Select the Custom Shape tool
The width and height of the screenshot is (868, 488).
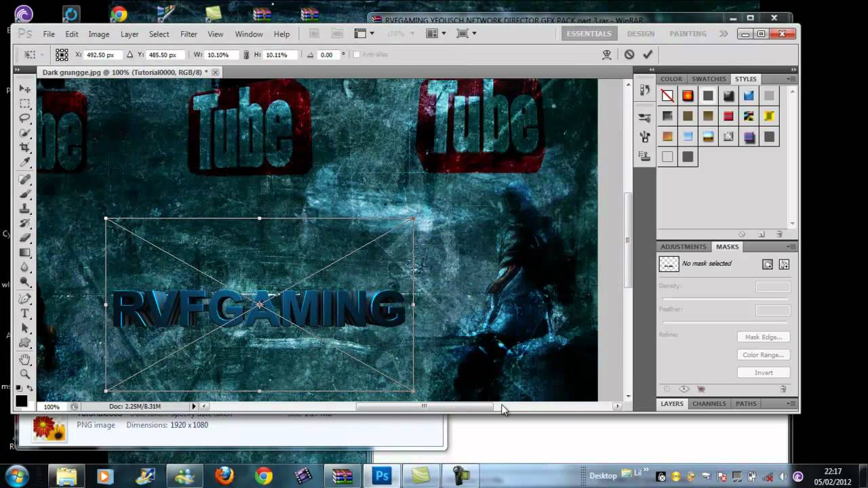25,342
